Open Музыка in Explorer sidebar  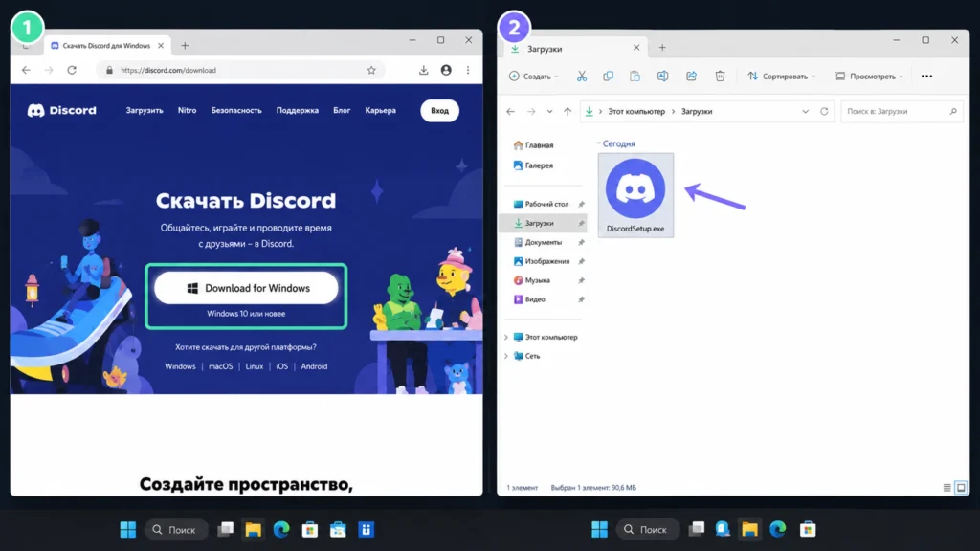(x=532, y=280)
